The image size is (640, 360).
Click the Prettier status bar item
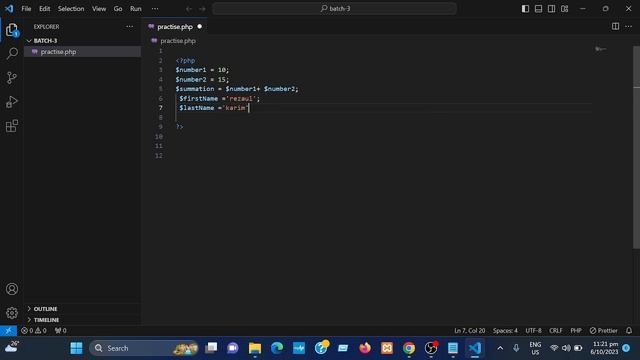tap(604, 331)
